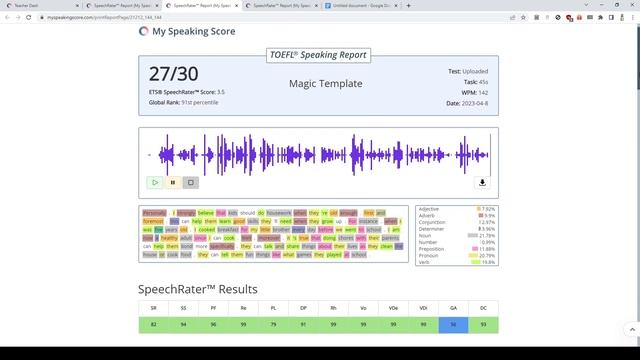Click the red extension icon with badge
The height and width of the screenshot is (360, 640).
[569, 18]
